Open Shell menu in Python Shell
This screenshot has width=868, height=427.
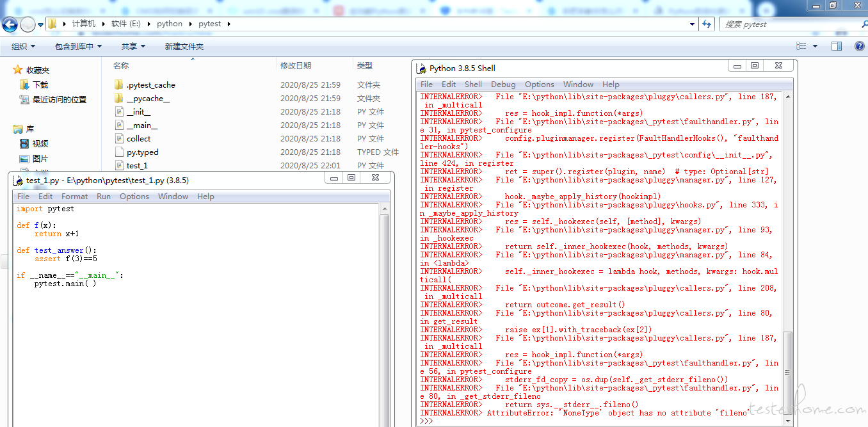(x=474, y=84)
